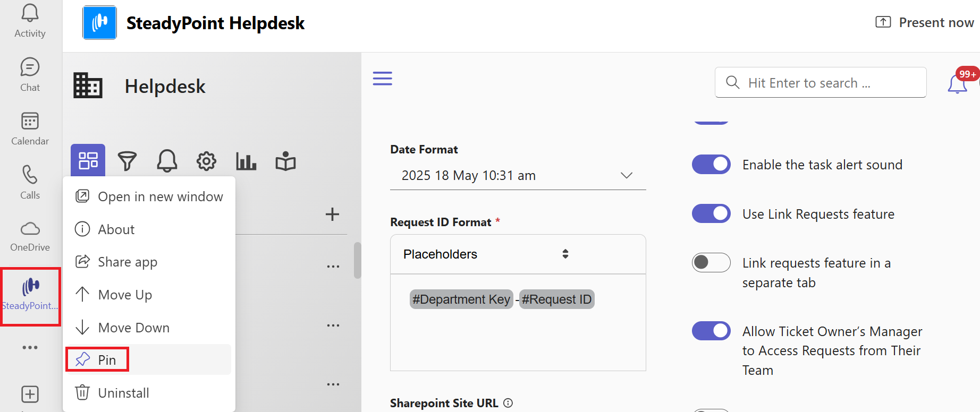Open the filter funnel icon
This screenshot has height=412, width=980.
click(127, 161)
